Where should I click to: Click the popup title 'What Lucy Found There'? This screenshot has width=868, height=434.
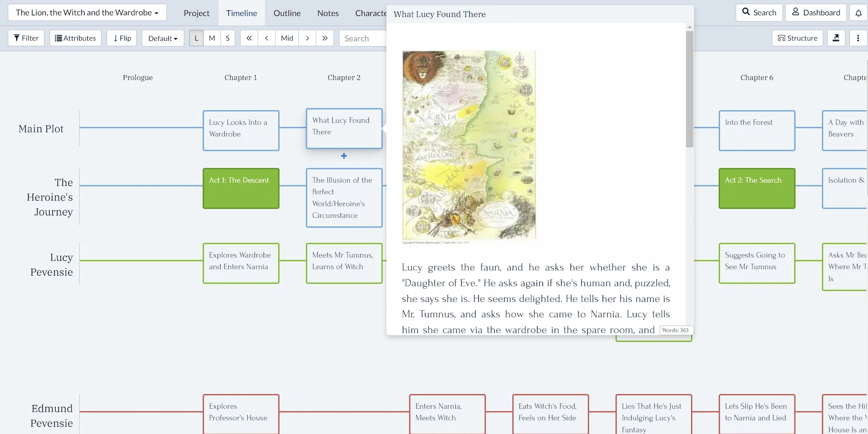pos(439,14)
